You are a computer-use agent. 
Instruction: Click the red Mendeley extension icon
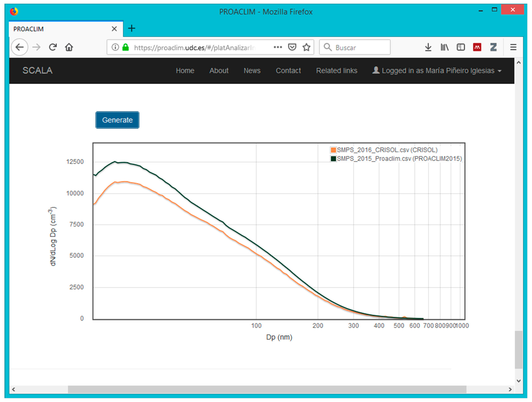coord(477,47)
